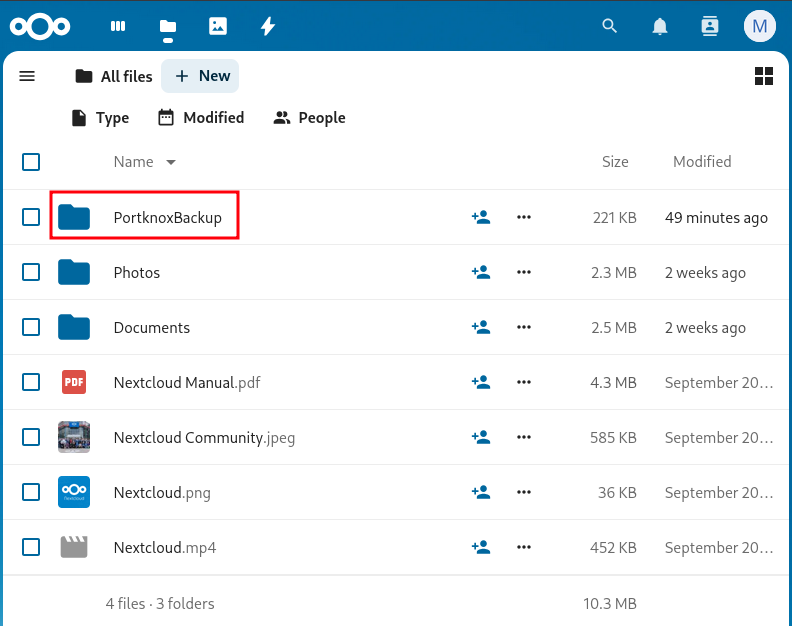Screen dimensions: 792x626
Task: Check the Photos folder checkbox
Action: (x=31, y=272)
